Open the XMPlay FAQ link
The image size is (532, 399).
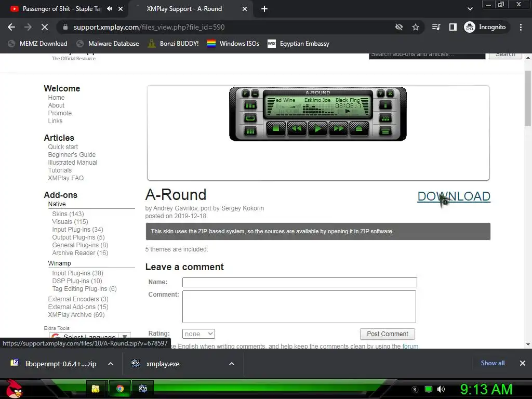pos(66,178)
